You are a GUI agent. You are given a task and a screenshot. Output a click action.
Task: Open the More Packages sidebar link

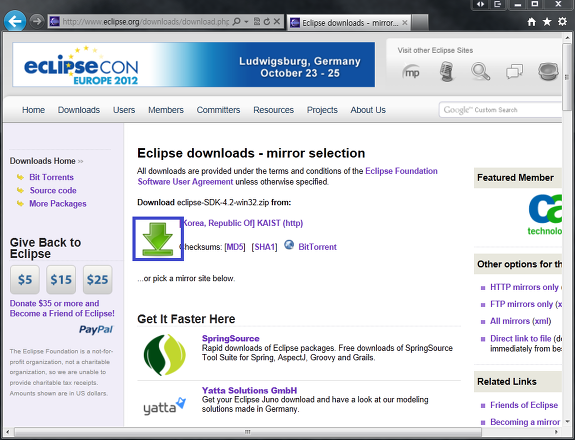point(58,204)
